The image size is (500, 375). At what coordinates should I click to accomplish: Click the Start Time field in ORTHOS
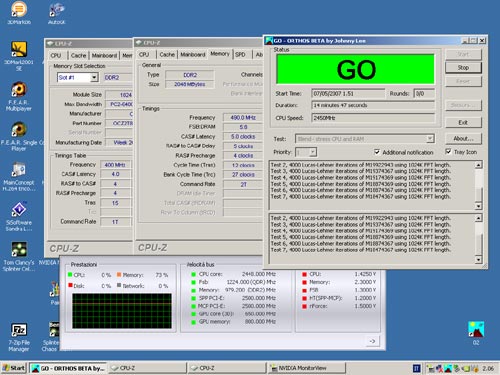(x=348, y=93)
